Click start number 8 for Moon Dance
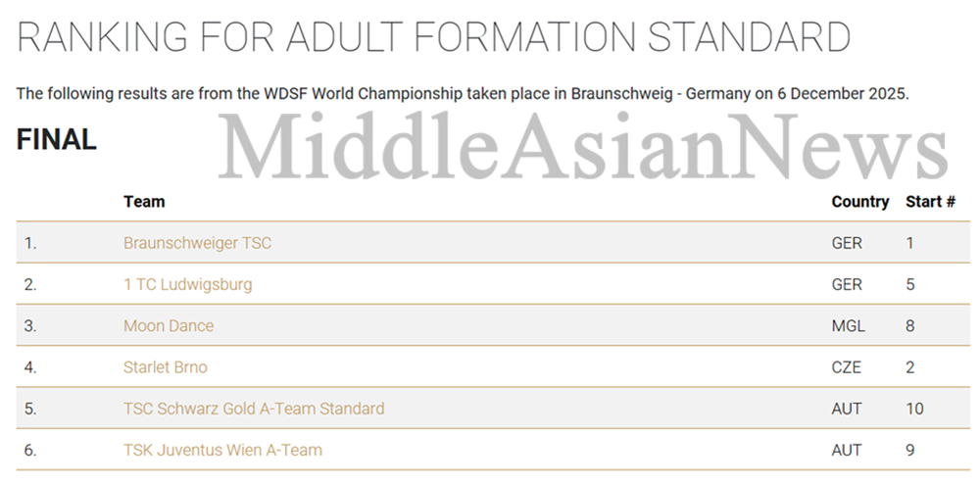This screenshot has height=484, width=980. (910, 326)
